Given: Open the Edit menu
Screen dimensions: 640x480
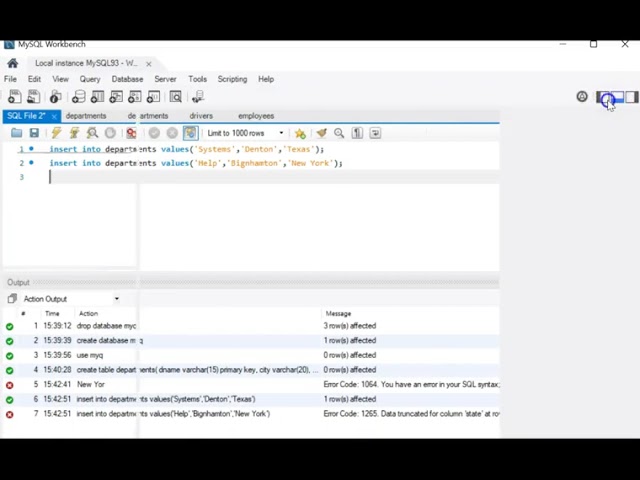Looking at the screenshot, I should [x=34, y=79].
